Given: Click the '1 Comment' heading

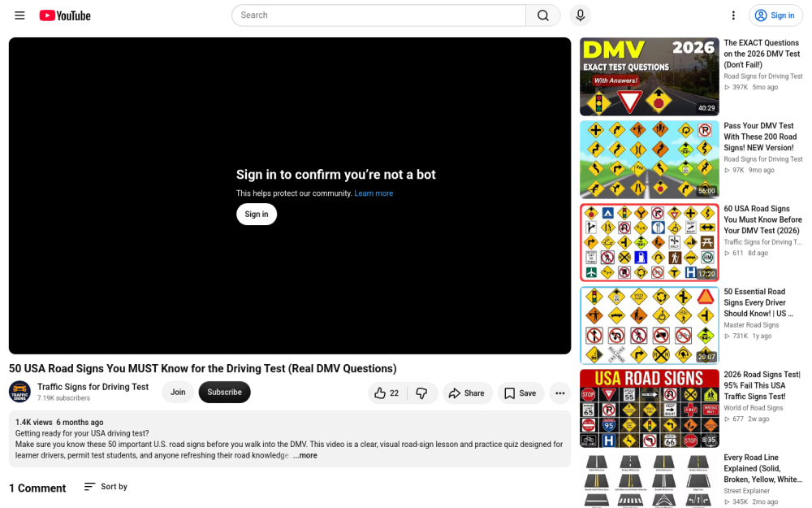Looking at the screenshot, I should coord(37,488).
